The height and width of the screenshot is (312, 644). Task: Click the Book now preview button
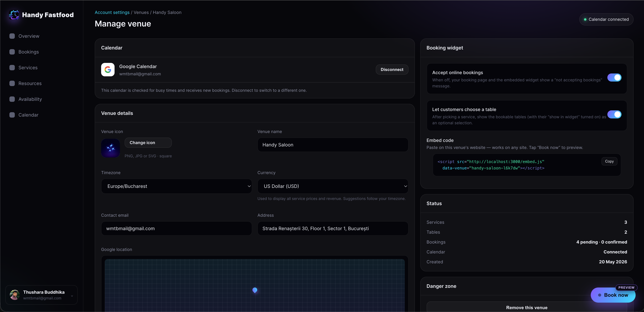613,295
